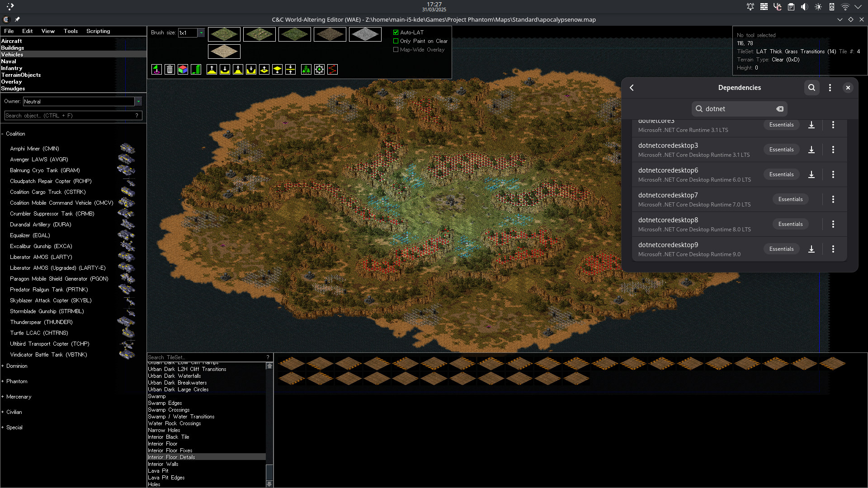Image resolution: width=868 pixels, height=488 pixels.
Task: Open the terrain generator trees tool
Action: 306,70
